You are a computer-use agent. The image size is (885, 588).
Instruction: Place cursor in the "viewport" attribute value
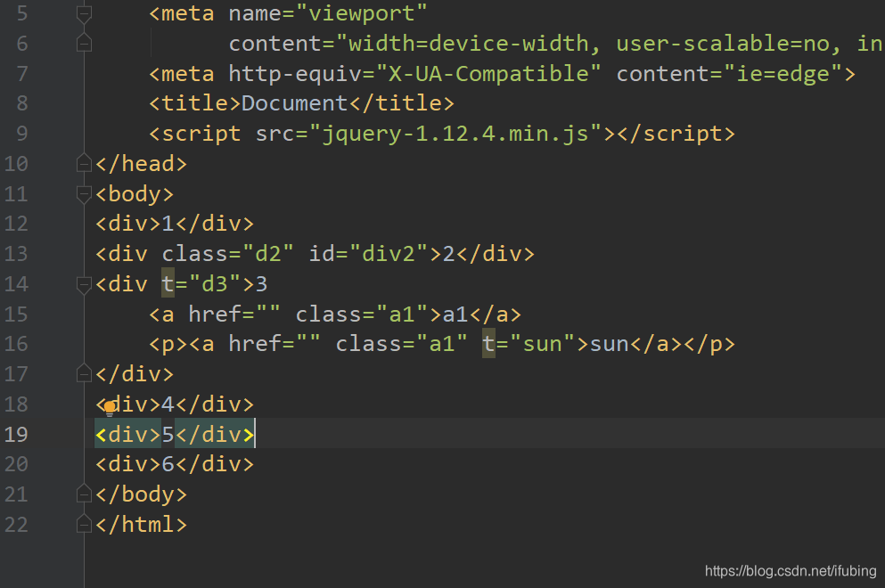point(361,13)
